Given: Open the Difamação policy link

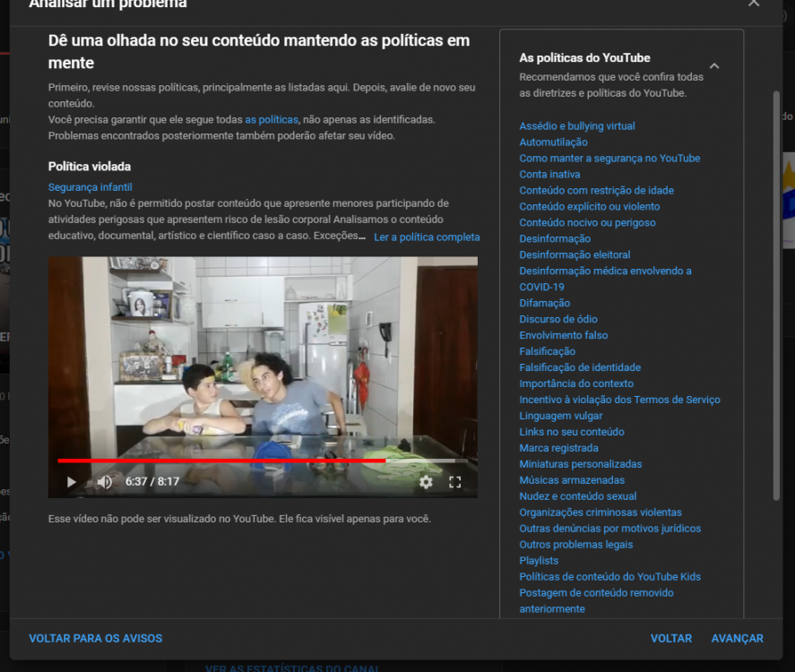Looking at the screenshot, I should (545, 303).
